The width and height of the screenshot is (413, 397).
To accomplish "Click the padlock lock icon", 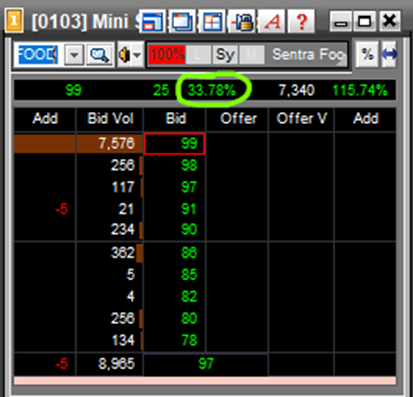I will tap(242, 22).
